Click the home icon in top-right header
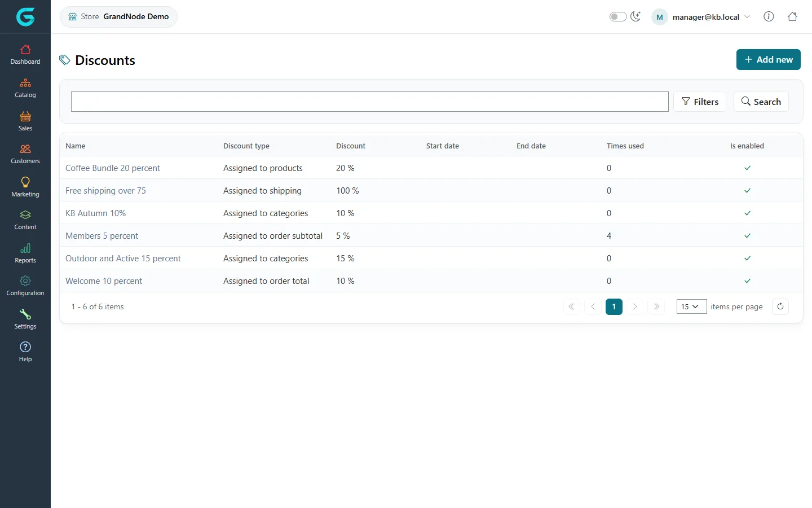The width and height of the screenshot is (812, 508). pos(792,16)
